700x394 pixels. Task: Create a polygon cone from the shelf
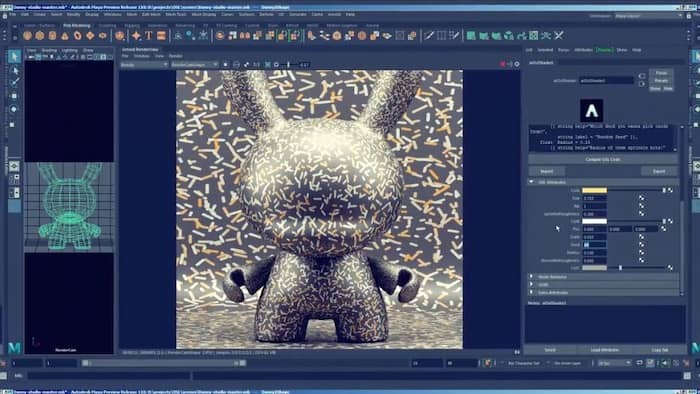[65, 36]
